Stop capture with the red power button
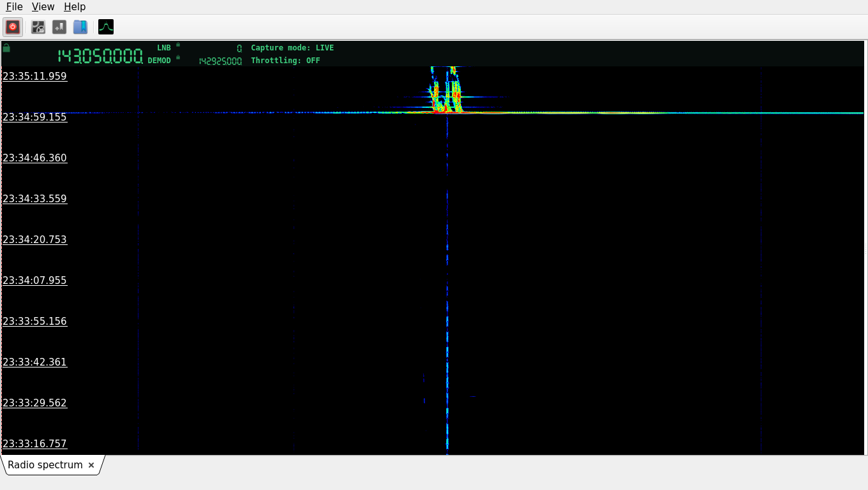Viewport: 868px width, 490px height. (x=13, y=27)
